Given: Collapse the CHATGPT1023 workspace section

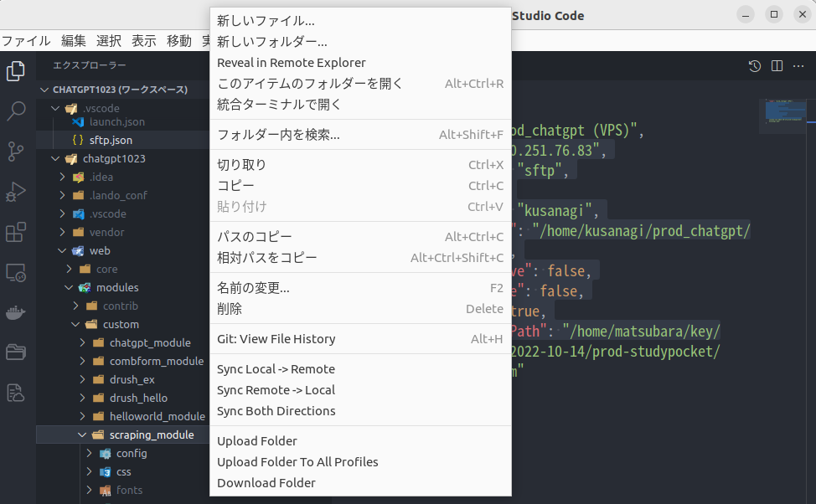Looking at the screenshot, I should click(44, 90).
